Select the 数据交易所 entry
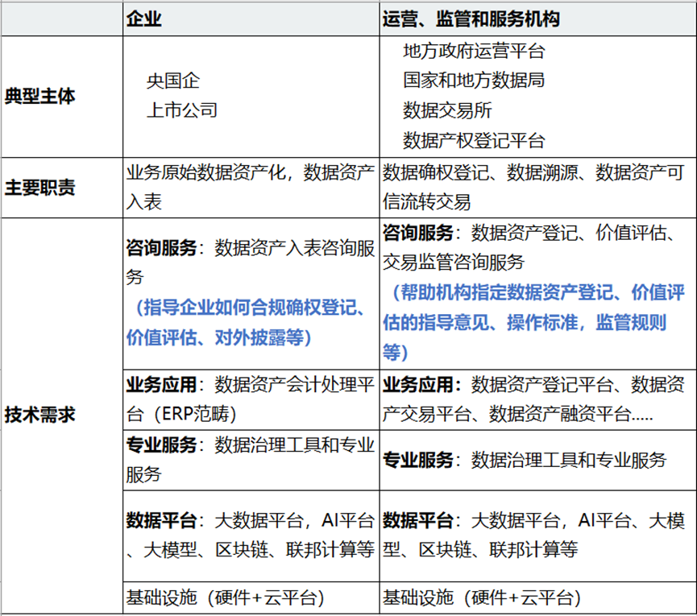 click(x=447, y=110)
